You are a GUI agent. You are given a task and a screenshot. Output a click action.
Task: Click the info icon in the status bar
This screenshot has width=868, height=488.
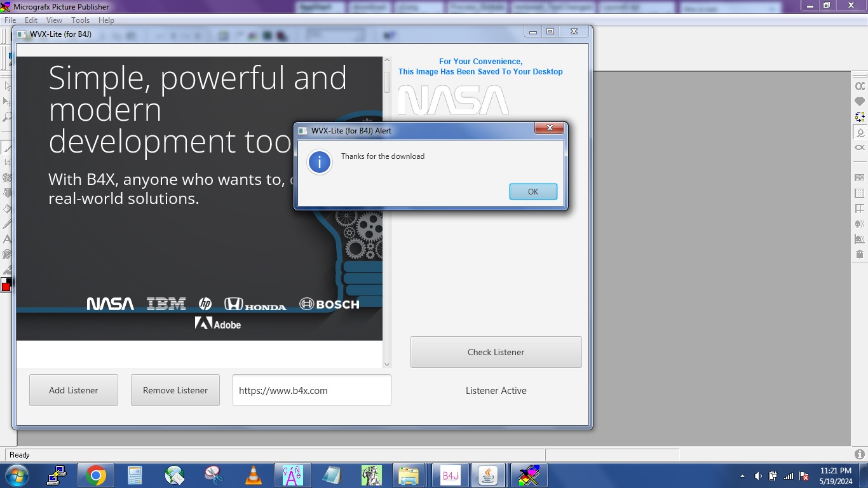pyautogui.click(x=860, y=454)
